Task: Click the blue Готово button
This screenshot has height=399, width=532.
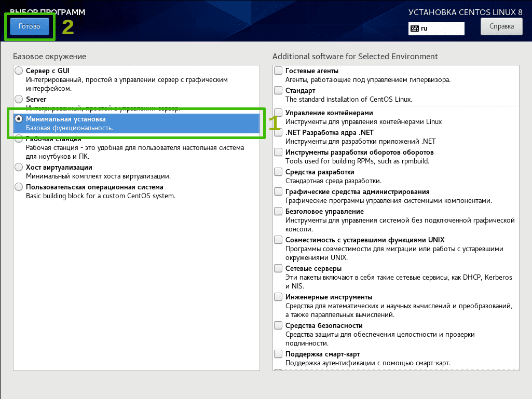Action: [30, 26]
